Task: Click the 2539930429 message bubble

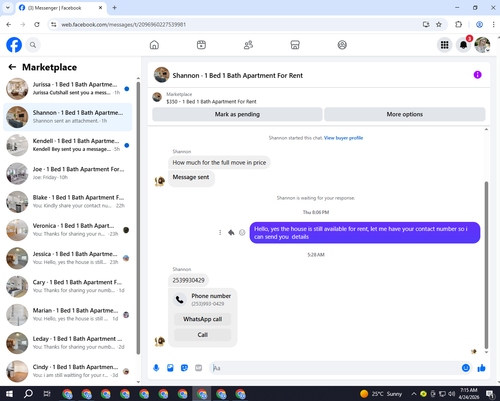Action: (x=188, y=280)
